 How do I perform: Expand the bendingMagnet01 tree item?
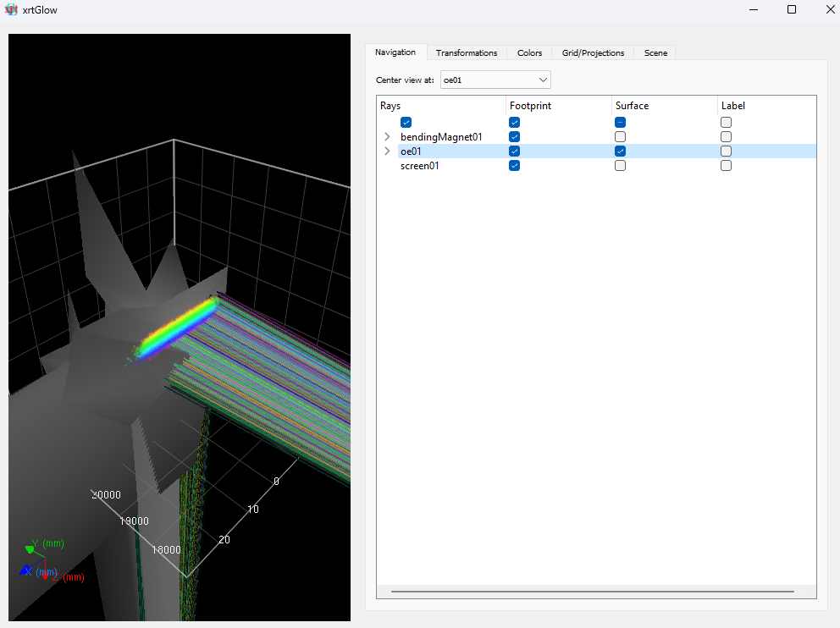[x=387, y=136]
